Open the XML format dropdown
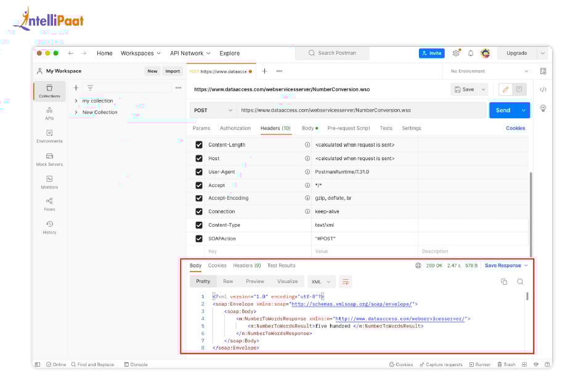 click(322, 282)
